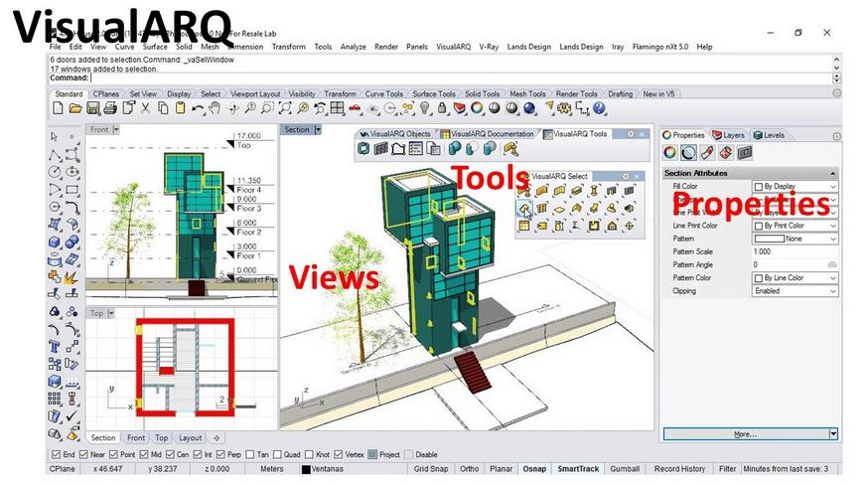
Task: Open the VisualARQ menu
Action: 453,47
